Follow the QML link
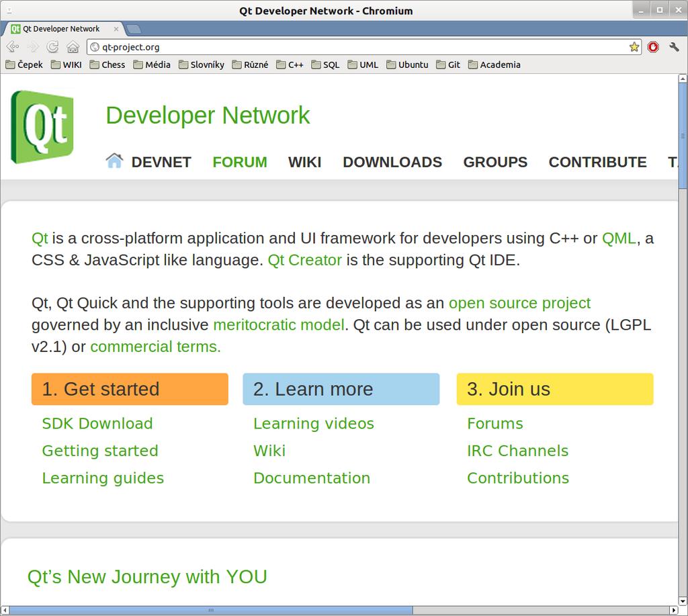Image resolution: width=688 pixels, height=616 pixels. pyautogui.click(x=619, y=238)
